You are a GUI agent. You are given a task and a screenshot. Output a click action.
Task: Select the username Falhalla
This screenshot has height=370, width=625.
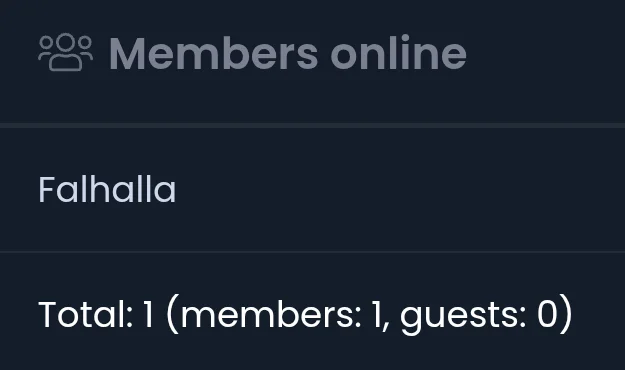[x=107, y=190]
